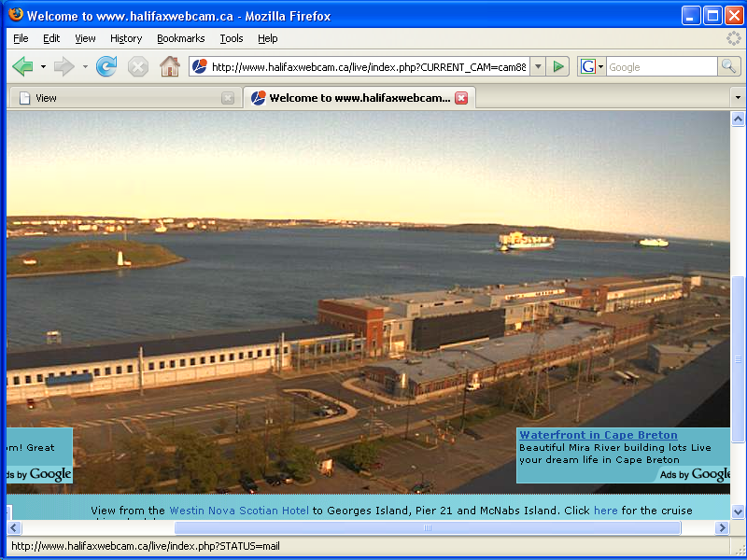
Task: Close the halifaxwebcam.ca tab
Action: pyautogui.click(x=460, y=98)
